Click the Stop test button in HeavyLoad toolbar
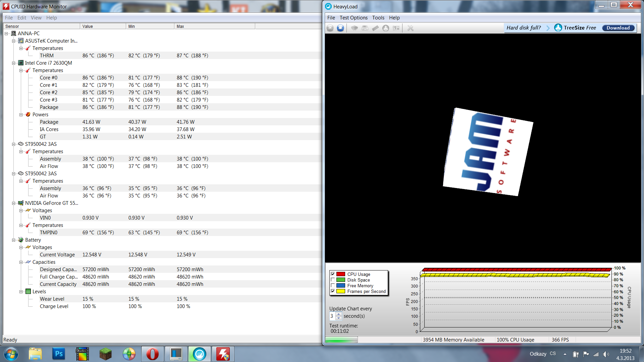Viewport: 644px width, 362px height. click(340, 28)
